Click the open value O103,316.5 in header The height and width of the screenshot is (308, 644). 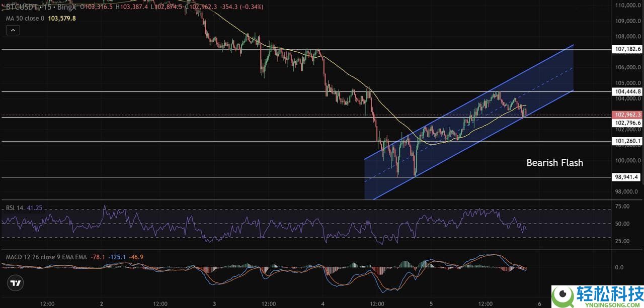coord(96,7)
